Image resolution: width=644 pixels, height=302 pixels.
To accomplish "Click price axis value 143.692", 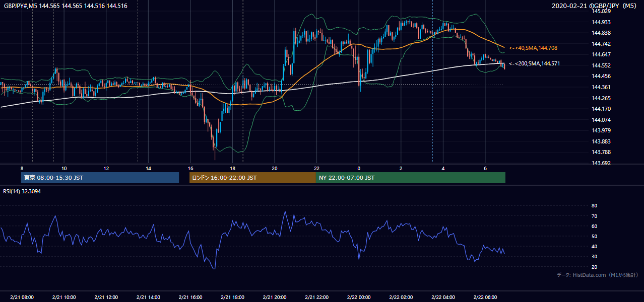I will (x=601, y=163).
